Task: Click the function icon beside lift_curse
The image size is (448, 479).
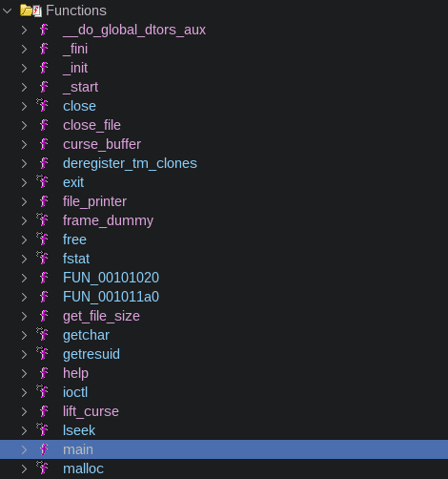Action: (x=44, y=411)
